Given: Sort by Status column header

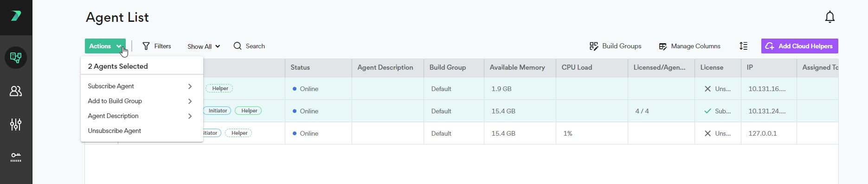Looking at the screenshot, I should click(300, 67).
